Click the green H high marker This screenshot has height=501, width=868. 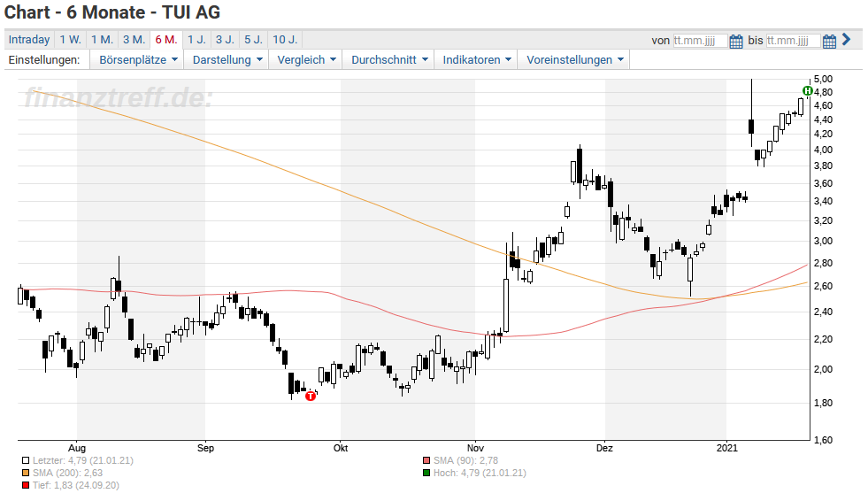(x=808, y=91)
